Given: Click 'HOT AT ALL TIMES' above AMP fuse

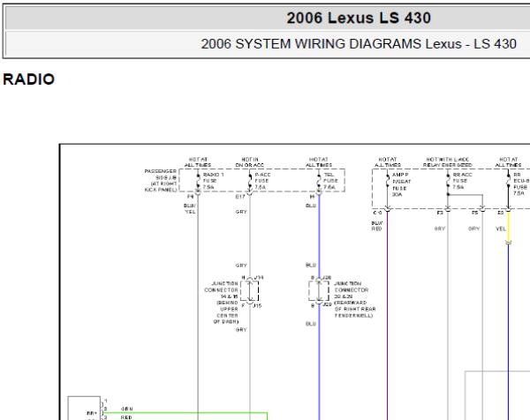Looking at the screenshot, I should click(x=388, y=162).
